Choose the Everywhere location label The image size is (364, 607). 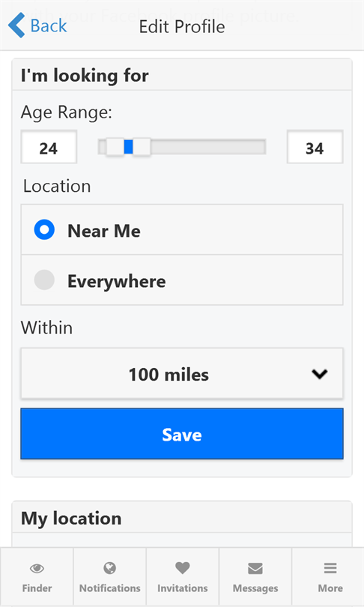point(116,281)
